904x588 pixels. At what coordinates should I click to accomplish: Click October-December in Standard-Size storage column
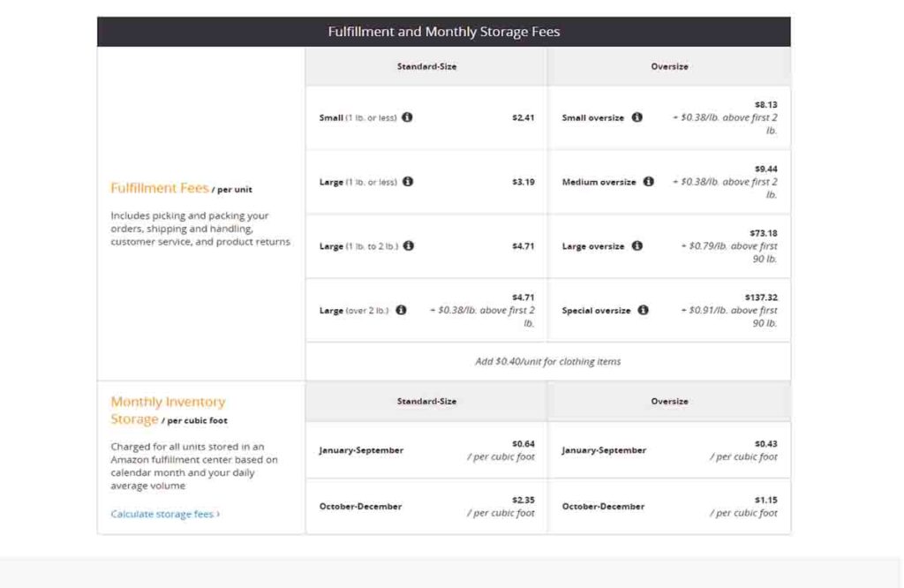coord(360,506)
